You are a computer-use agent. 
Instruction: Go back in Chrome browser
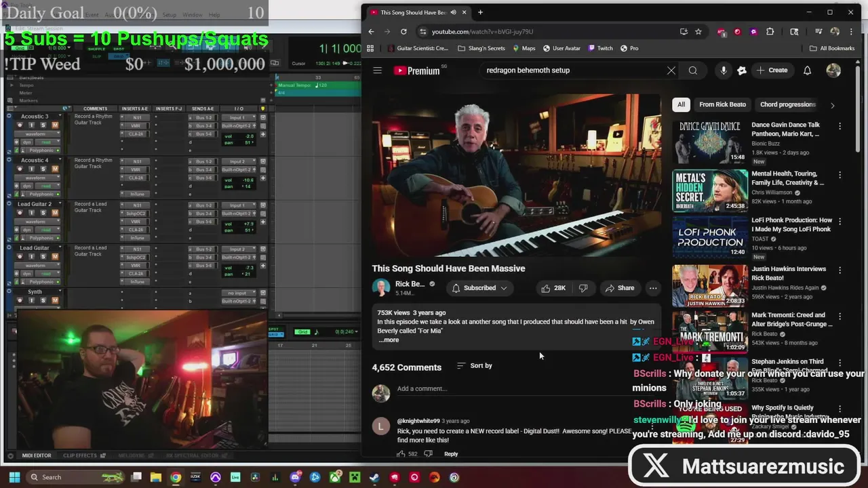pos(371,31)
